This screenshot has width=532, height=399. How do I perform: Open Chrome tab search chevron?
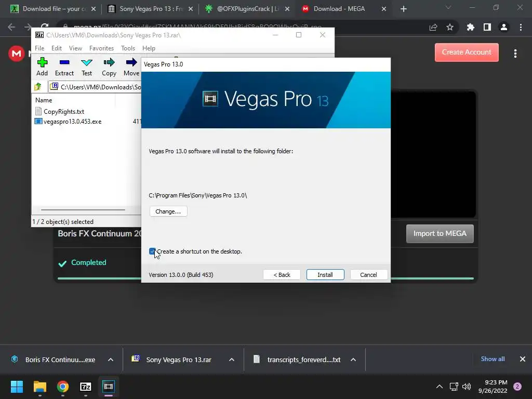pos(448,7)
